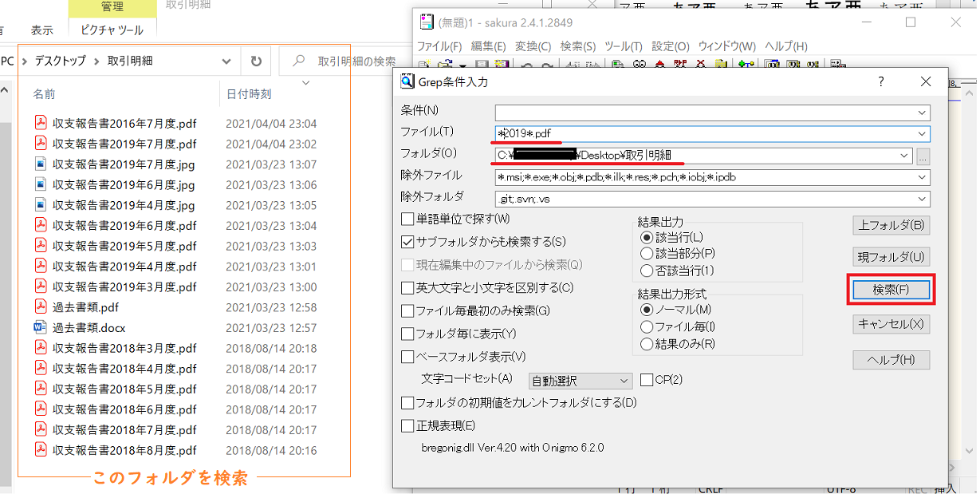Image resolution: width=980 pixels, height=494 pixels.
Task: Click the help question mark in Grep dialog title
Action: [x=881, y=81]
